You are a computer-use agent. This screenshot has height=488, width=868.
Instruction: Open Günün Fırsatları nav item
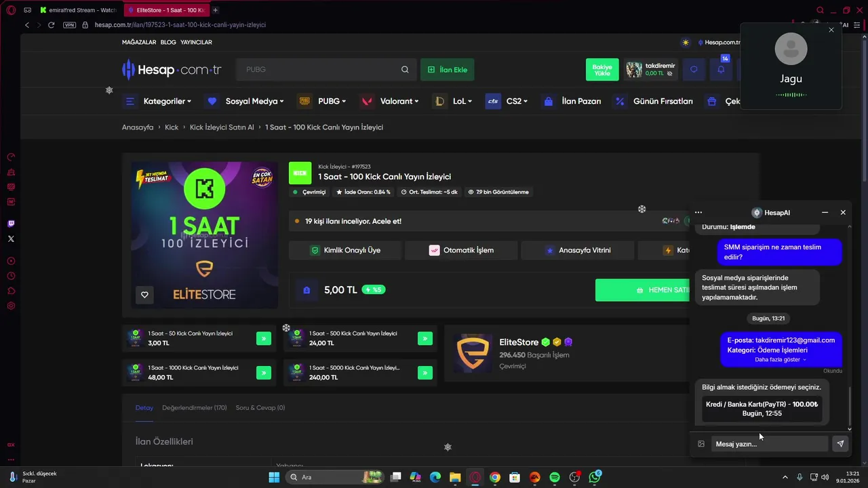(x=653, y=101)
